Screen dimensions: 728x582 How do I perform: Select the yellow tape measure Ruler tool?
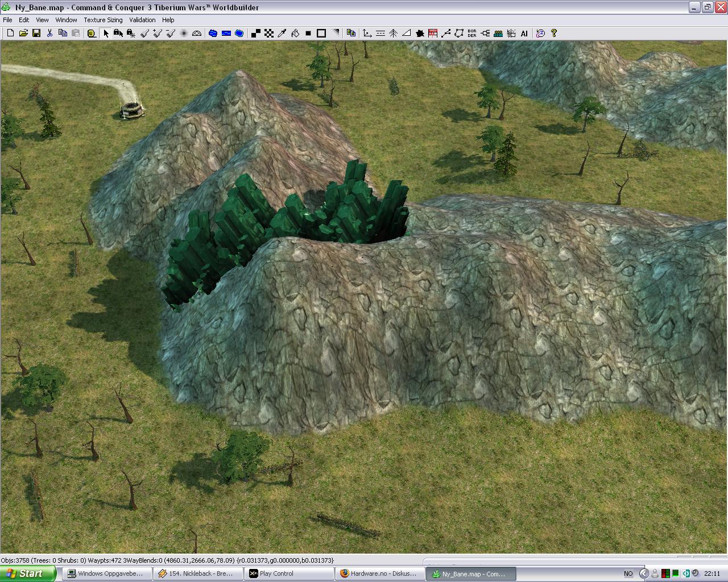point(92,33)
